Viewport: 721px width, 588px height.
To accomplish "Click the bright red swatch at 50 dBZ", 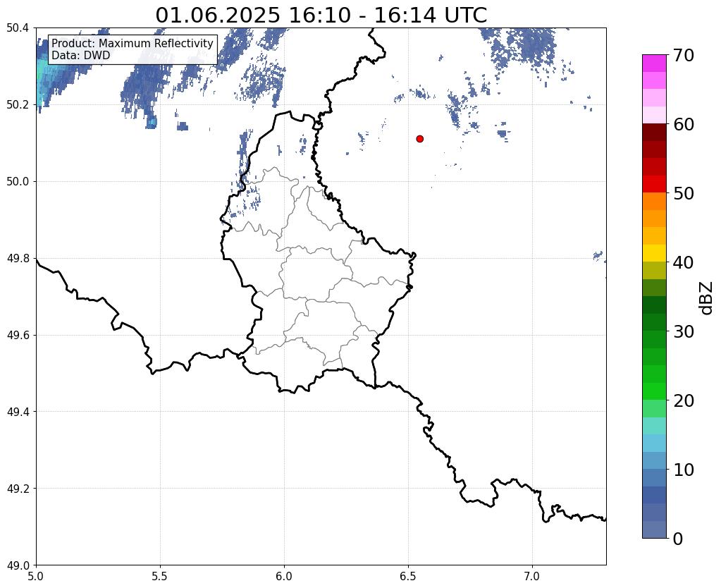I will click(x=654, y=184).
